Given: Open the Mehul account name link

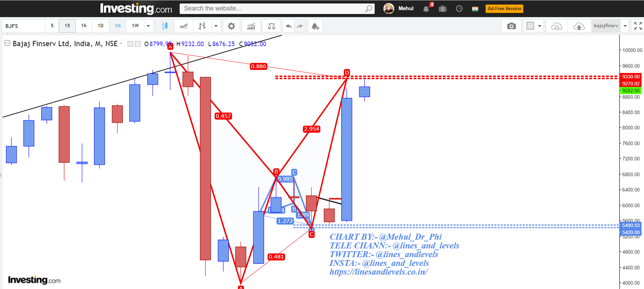Looking at the screenshot, I should (406, 8).
